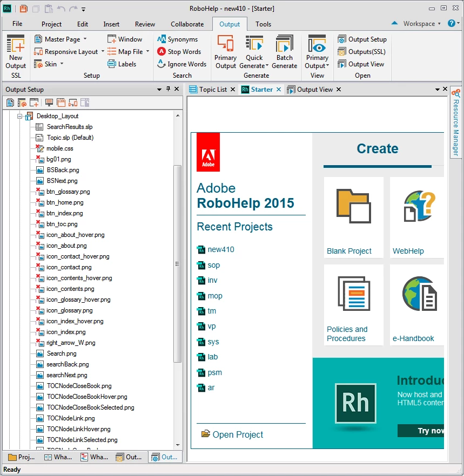This screenshot has height=476, width=464.
Task: Select mobile.css in the tree
Action: pos(60,148)
